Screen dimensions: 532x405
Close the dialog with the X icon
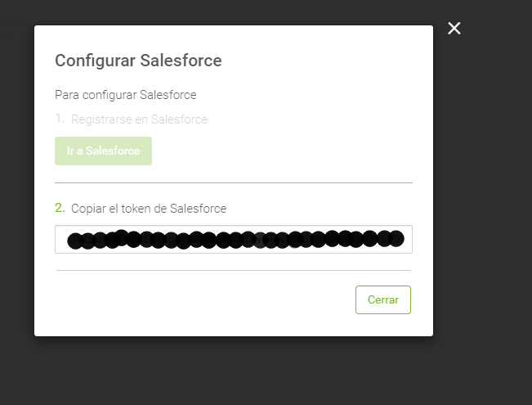click(454, 28)
